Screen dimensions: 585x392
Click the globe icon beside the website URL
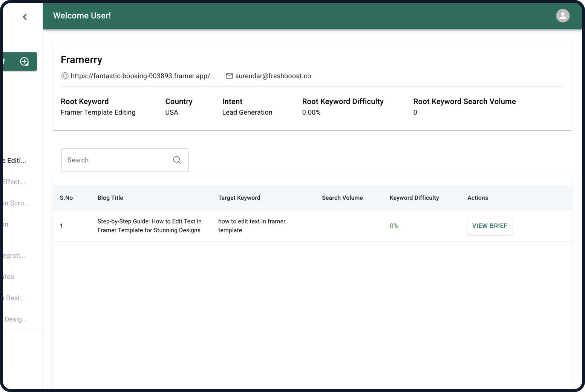[x=65, y=76]
